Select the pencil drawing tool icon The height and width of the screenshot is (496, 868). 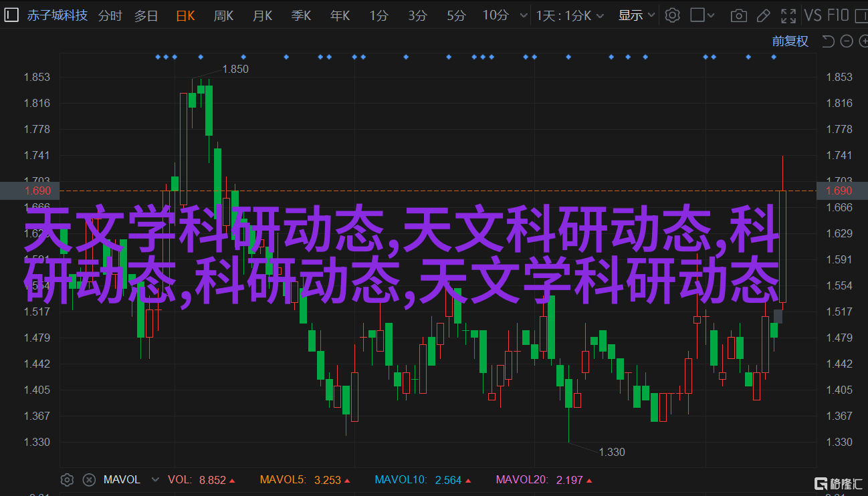763,15
